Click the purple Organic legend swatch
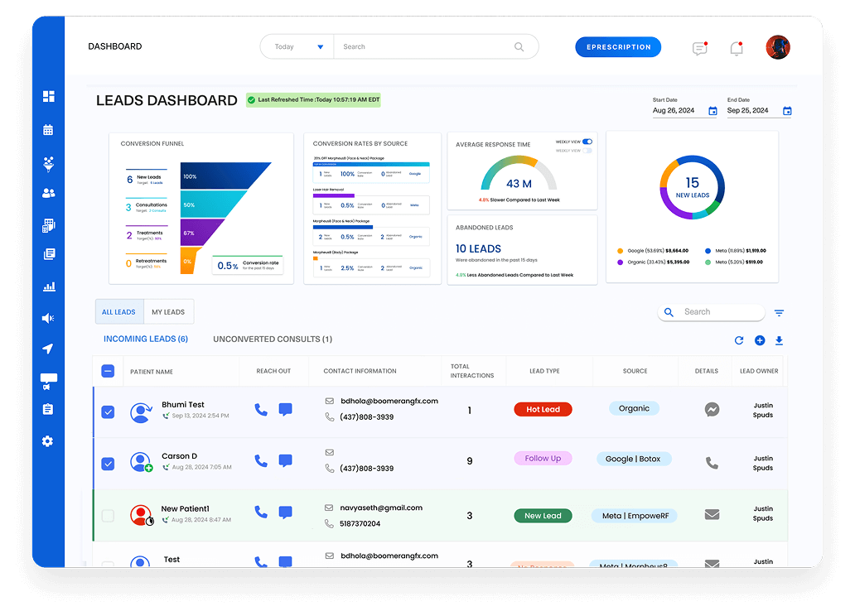Image resolution: width=855 pixels, height=616 pixels. pyautogui.click(x=620, y=262)
